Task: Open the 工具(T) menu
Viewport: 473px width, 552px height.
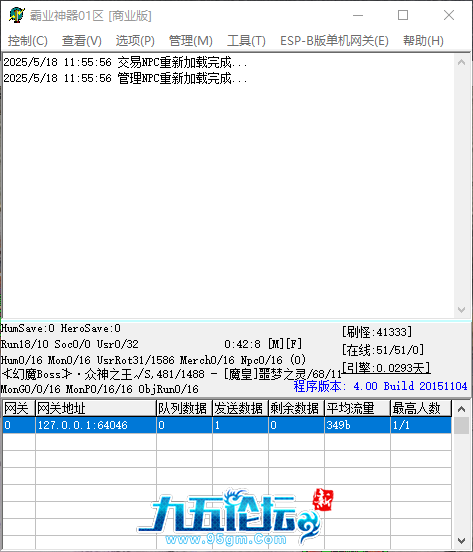Action: [246, 41]
